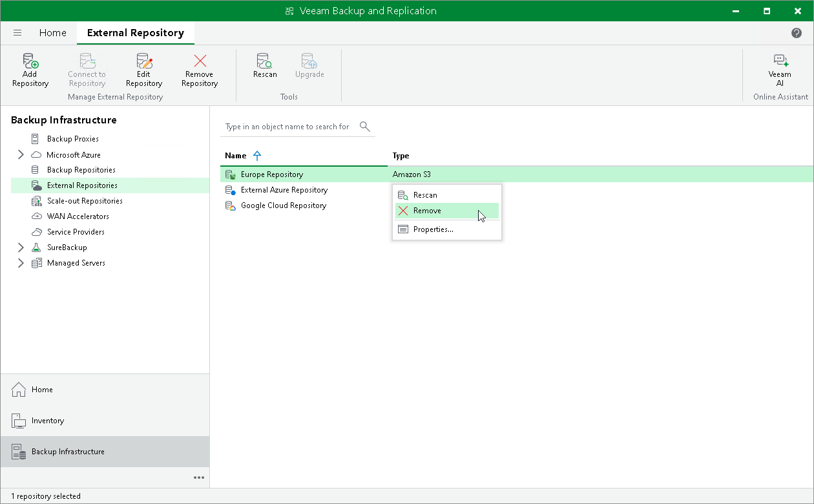Click the Home house icon in navigation pane
Viewport: 814px width, 504px height.
coord(19,390)
